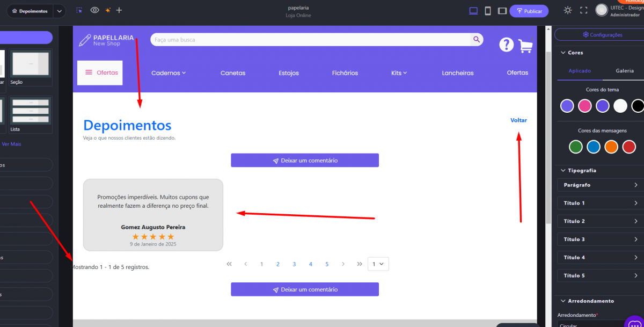Open the page number dropdown in pagination
This screenshot has height=327, width=644.
pos(378,264)
